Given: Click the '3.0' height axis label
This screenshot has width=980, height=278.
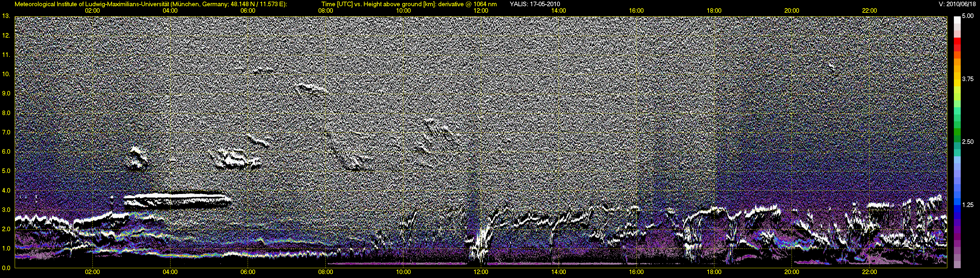Looking at the screenshot, I should pos(6,210).
